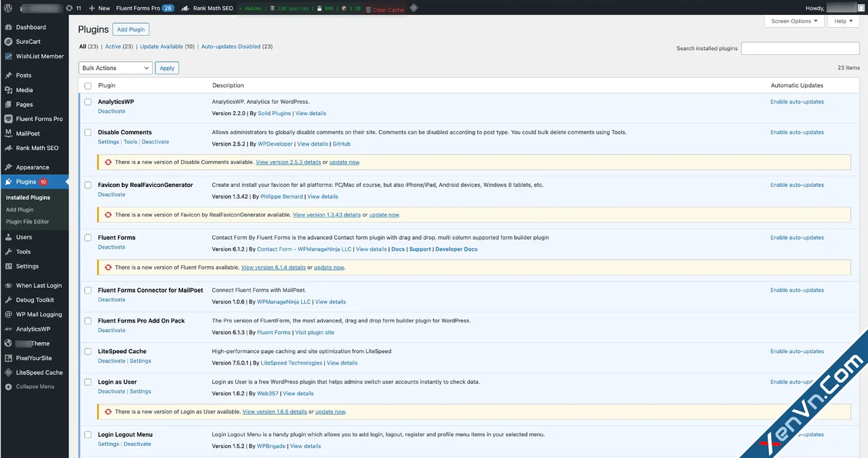Sort by the Plugin column header

coord(107,85)
